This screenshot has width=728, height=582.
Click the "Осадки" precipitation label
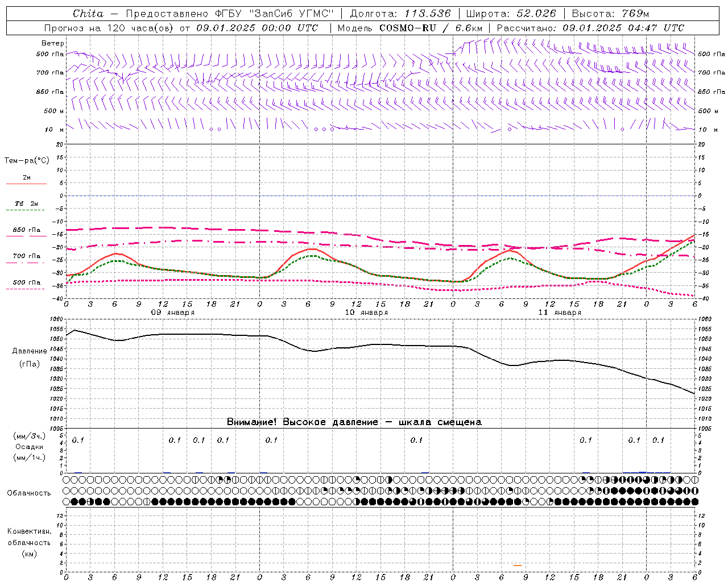pos(28,447)
